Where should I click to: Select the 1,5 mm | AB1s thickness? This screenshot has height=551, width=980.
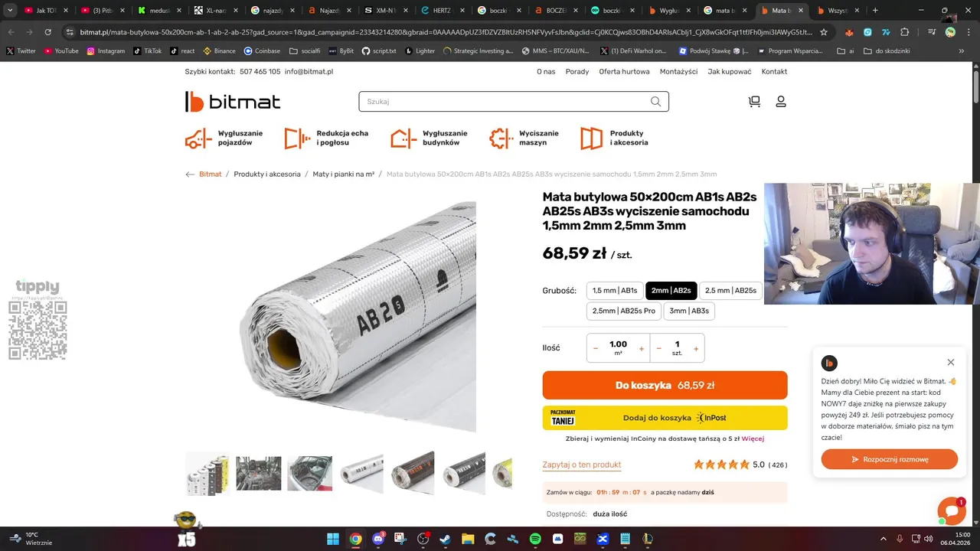point(615,291)
